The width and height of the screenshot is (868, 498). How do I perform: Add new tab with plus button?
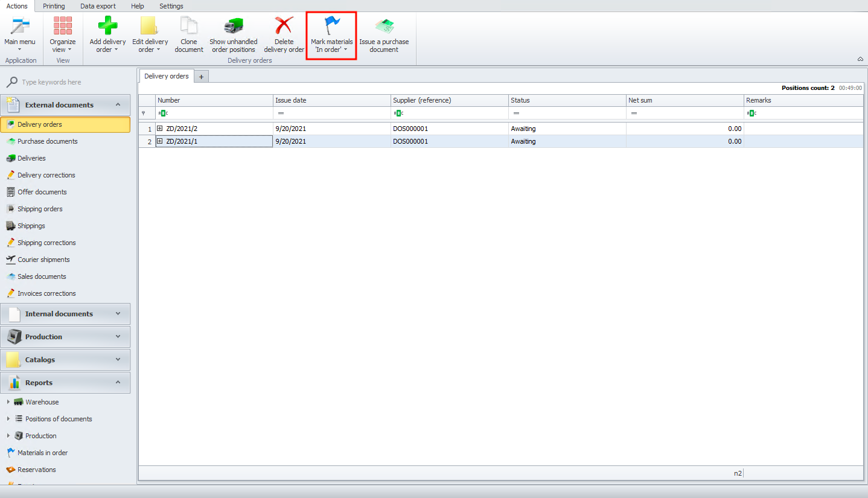coord(202,77)
